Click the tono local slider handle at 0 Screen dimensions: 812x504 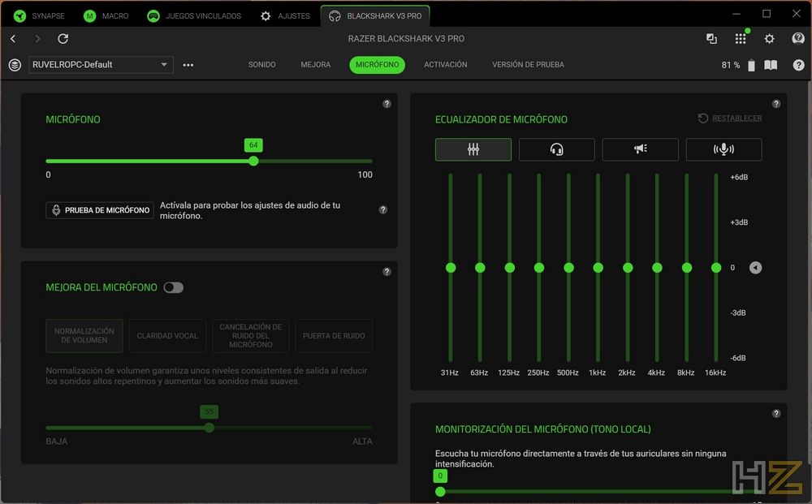point(440,492)
